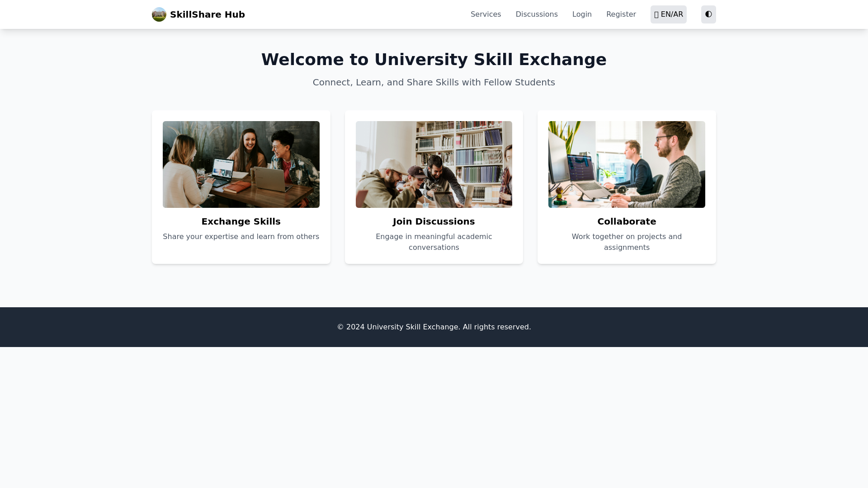Click 'Work together on projects' description
The width and height of the screenshot is (868, 488).
627,242
